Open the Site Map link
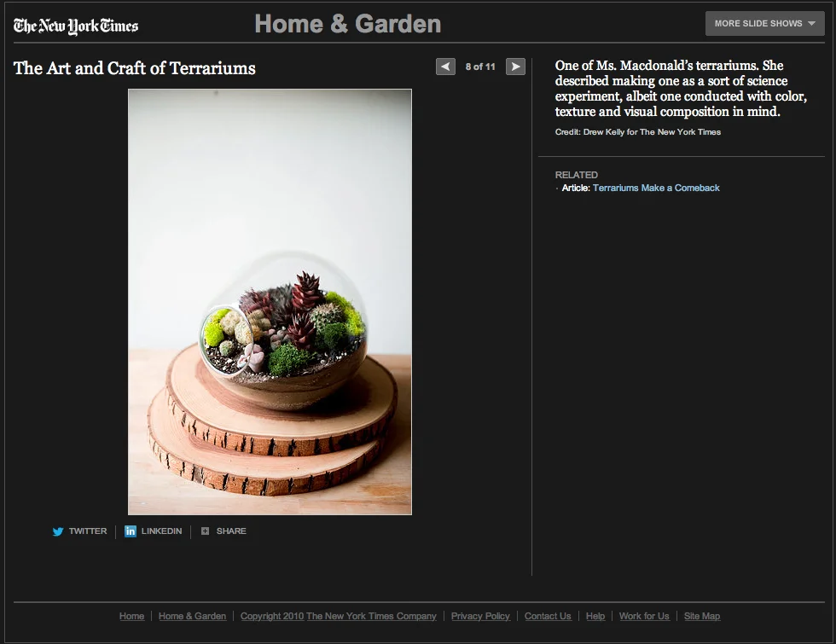 tap(701, 616)
